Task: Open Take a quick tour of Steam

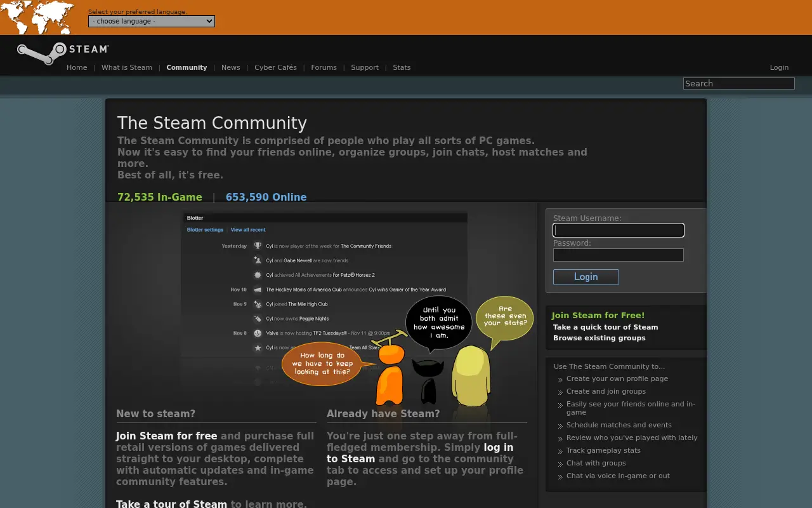Action: [605, 327]
